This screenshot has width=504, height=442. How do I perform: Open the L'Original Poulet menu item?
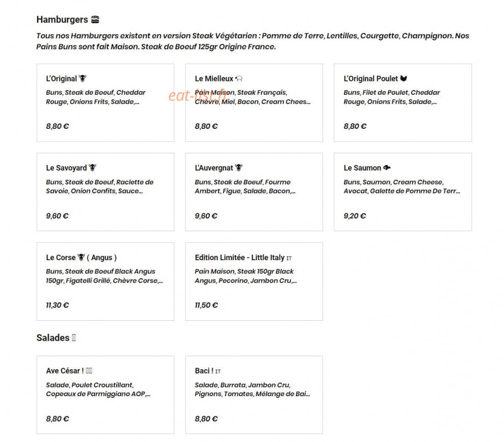(403, 103)
